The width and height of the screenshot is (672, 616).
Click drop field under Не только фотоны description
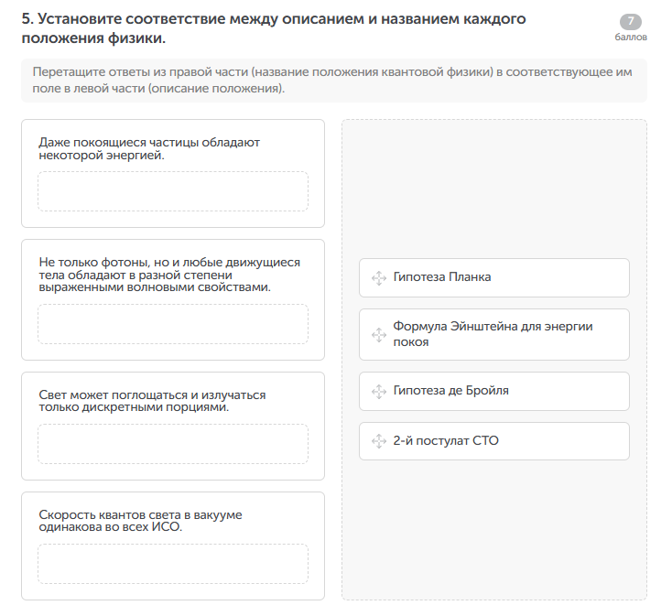(x=173, y=324)
